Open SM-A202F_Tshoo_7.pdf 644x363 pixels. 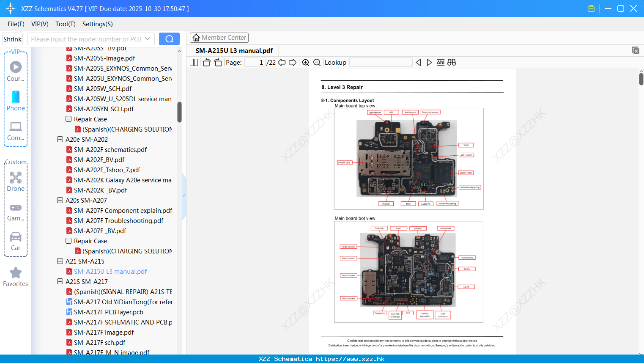click(107, 170)
